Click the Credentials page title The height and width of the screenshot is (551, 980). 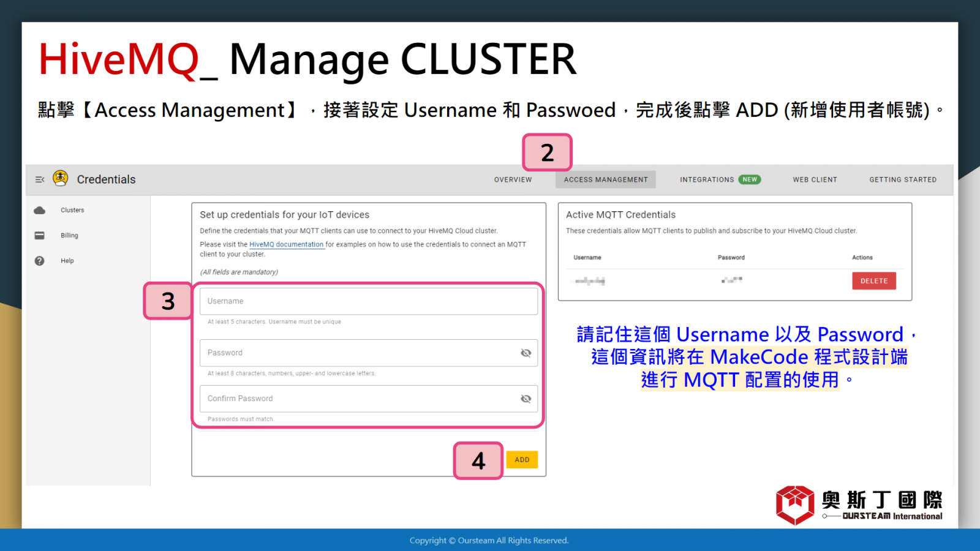pos(106,179)
